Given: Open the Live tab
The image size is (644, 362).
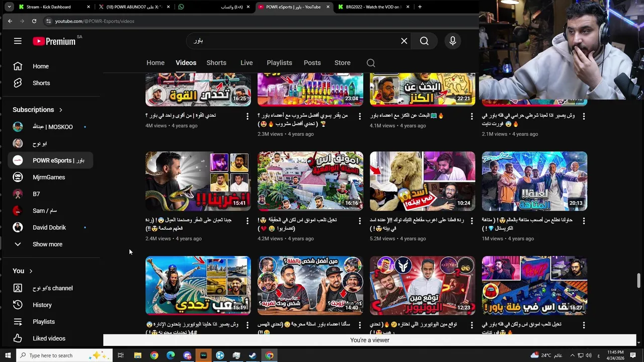Looking at the screenshot, I should click(x=247, y=63).
